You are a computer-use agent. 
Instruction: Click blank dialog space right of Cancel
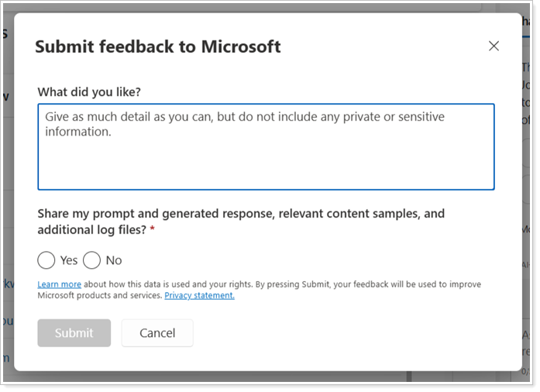click(x=349, y=333)
